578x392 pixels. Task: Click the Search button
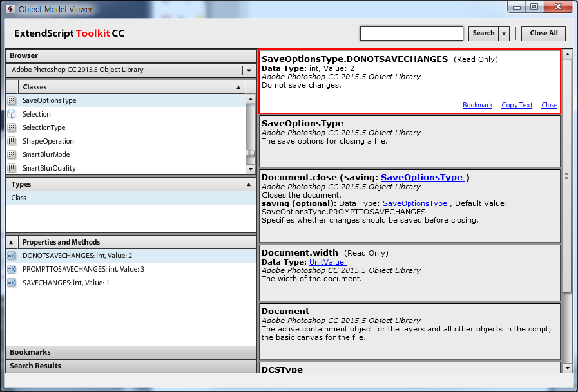pyautogui.click(x=483, y=33)
